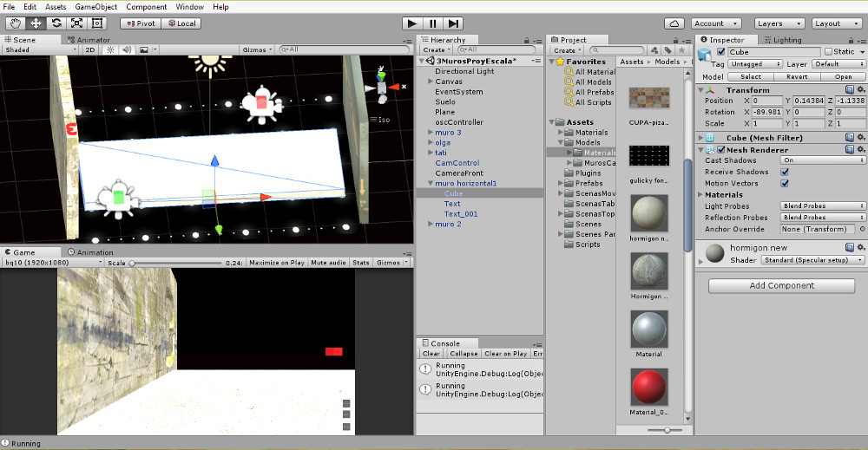Image resolution: width=868 pixels, height=450 pixels.
Task: Toggle Motion Vectors checkbox
Action: (785, 183)
